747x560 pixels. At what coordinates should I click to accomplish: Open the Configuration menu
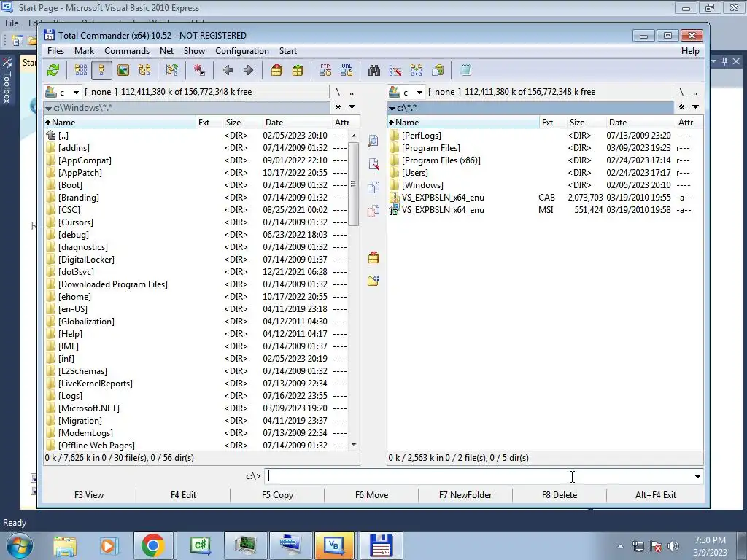click(242, 51)
